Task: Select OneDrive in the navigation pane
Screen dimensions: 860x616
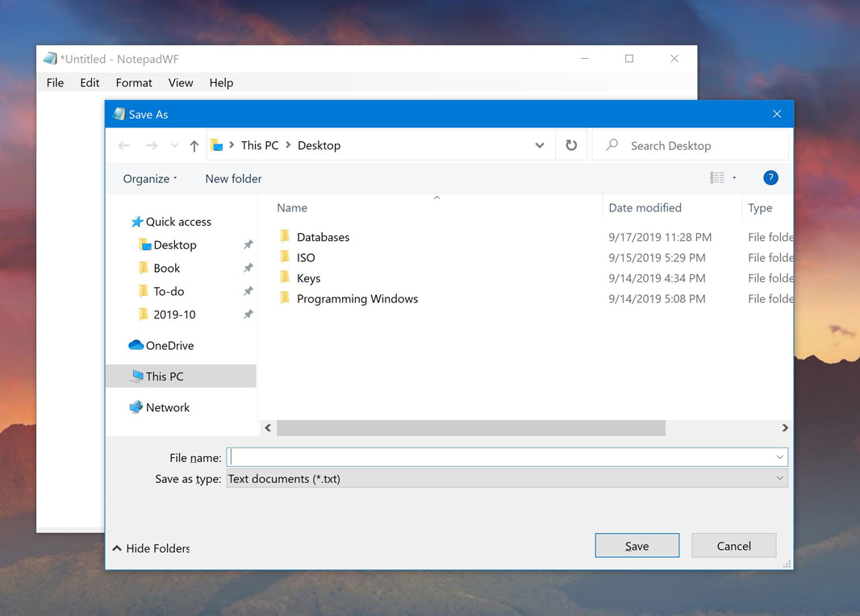Action: tap(169, 345)
